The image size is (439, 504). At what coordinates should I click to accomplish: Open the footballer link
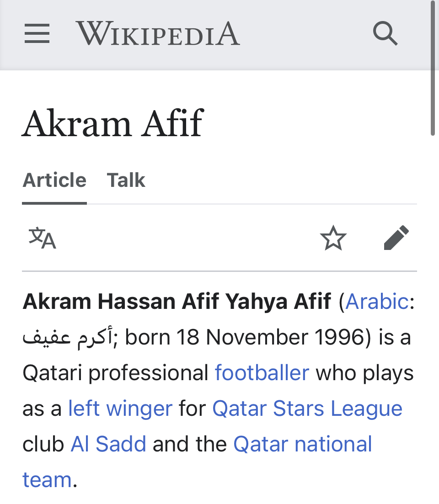tap(262, 373)
